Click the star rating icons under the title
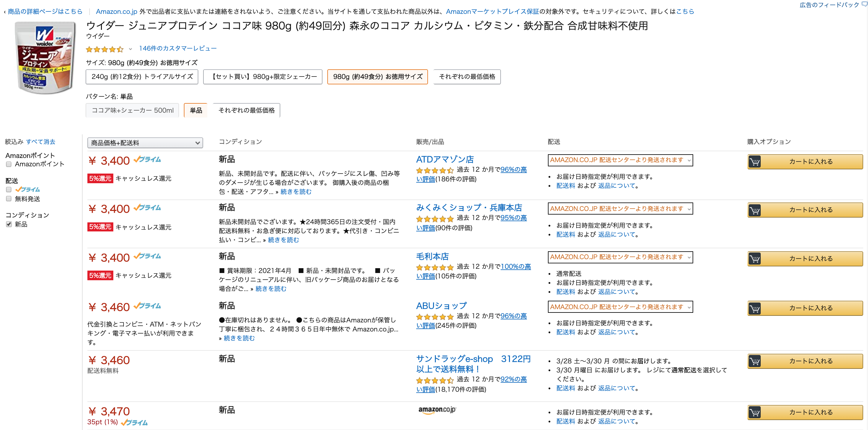The image size is (868, 430). point(105,49)
